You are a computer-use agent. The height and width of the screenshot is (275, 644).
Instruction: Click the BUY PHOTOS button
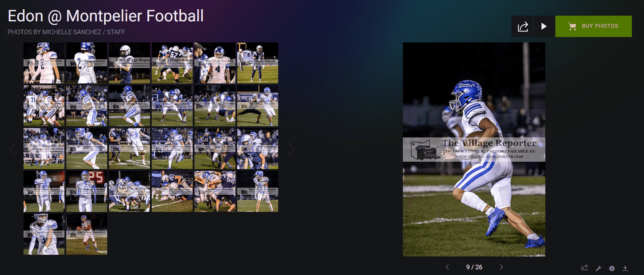(593, 26)
